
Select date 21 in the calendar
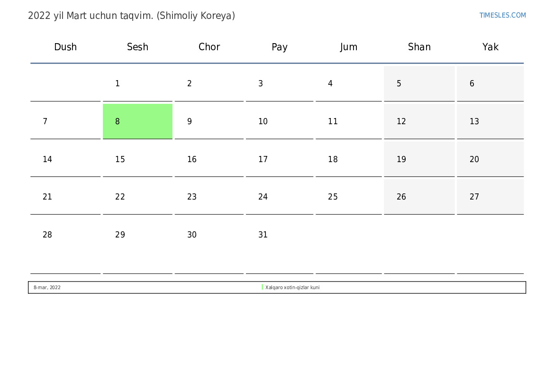(65, 197)
